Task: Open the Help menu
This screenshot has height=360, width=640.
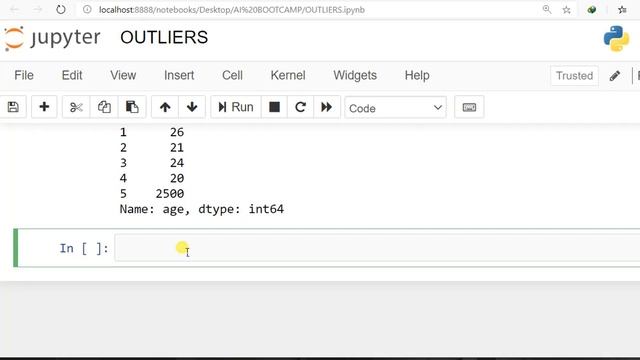Action: (x=417, y=75)
